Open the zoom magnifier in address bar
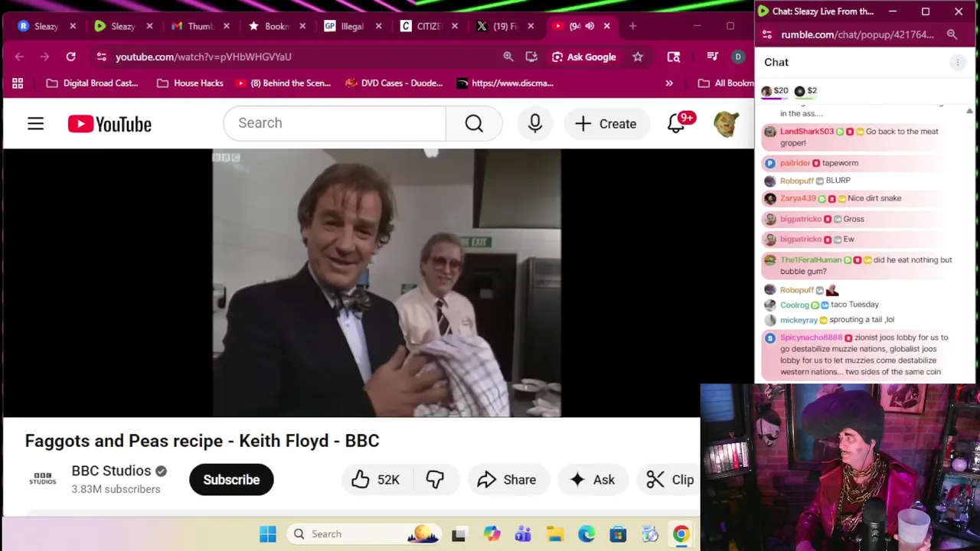 point(508,57)
